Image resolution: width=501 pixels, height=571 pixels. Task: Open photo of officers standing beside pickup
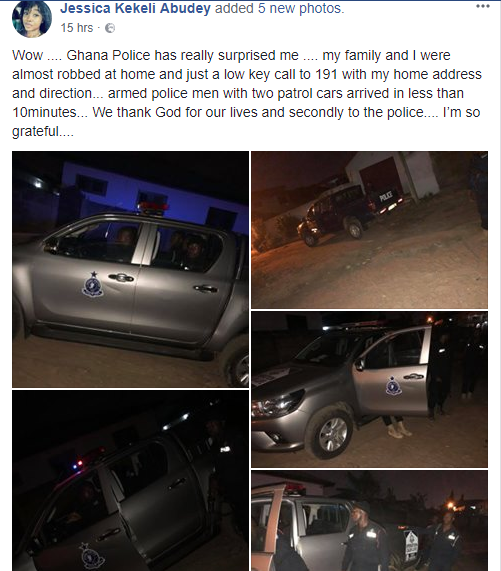pyautogui.click(x=369, y=520)
